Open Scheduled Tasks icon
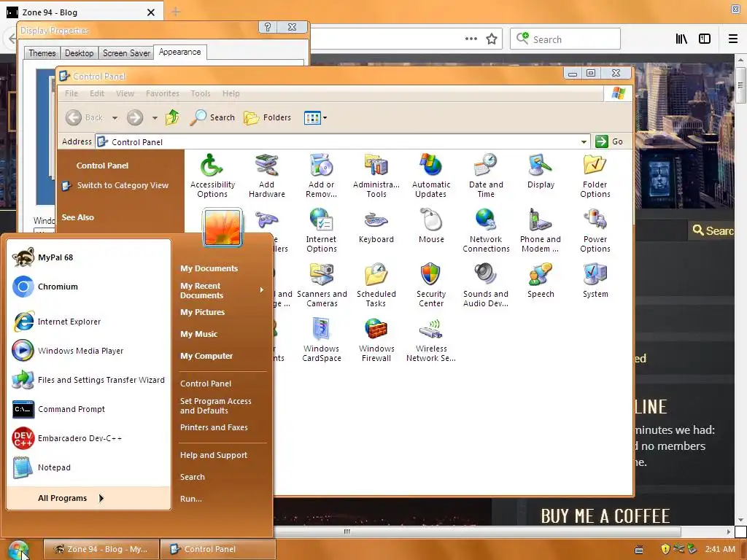The height and width of the screenshot is (560, 747). point(376,285)
